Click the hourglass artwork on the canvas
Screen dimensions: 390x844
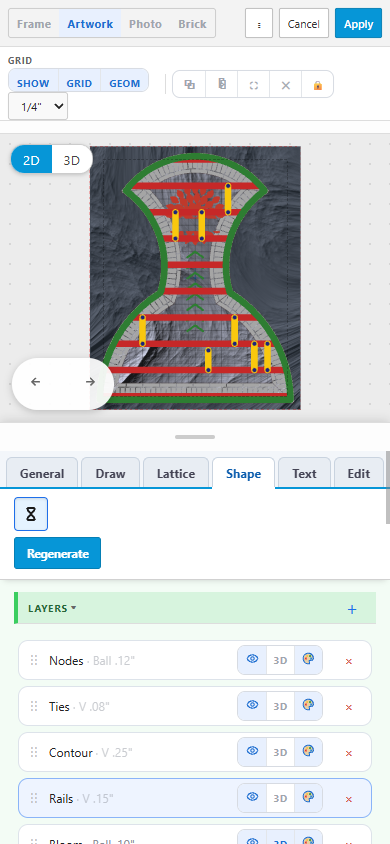[x=196, y=278]
